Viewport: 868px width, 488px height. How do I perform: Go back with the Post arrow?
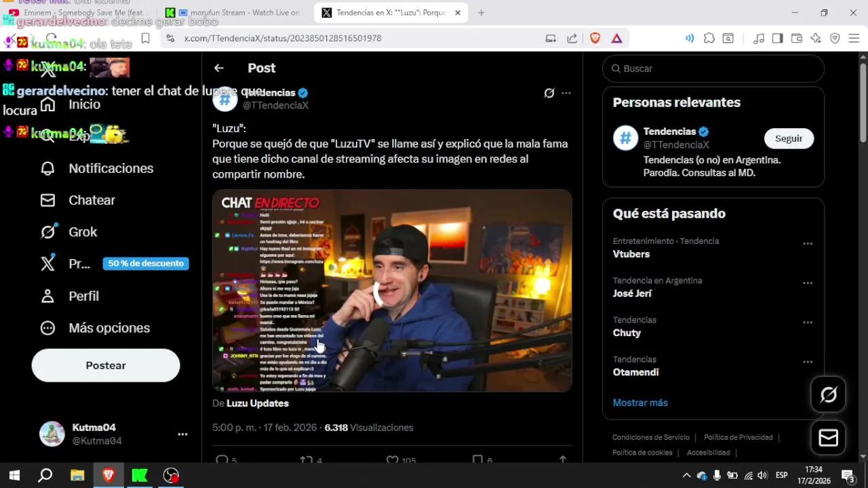(218, 68)
